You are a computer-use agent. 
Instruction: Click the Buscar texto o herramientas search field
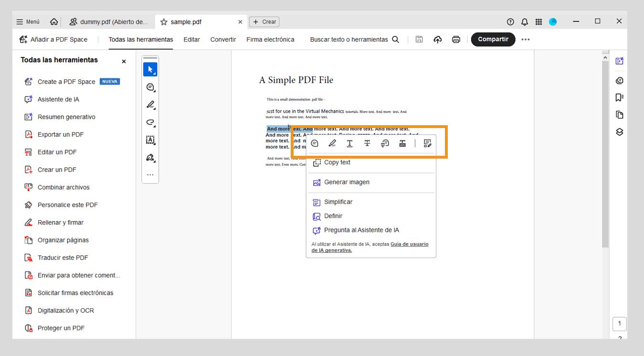click(x=354, y=39)
